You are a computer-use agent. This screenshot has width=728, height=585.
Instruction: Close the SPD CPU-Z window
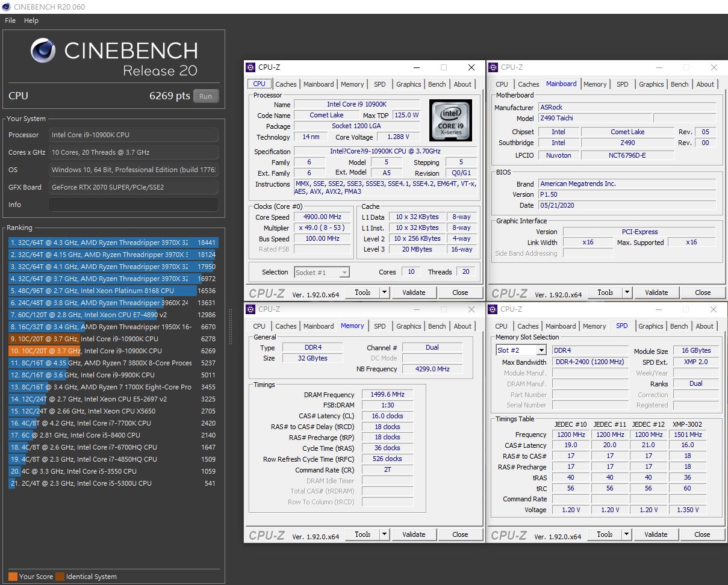(x=714, y=309)
